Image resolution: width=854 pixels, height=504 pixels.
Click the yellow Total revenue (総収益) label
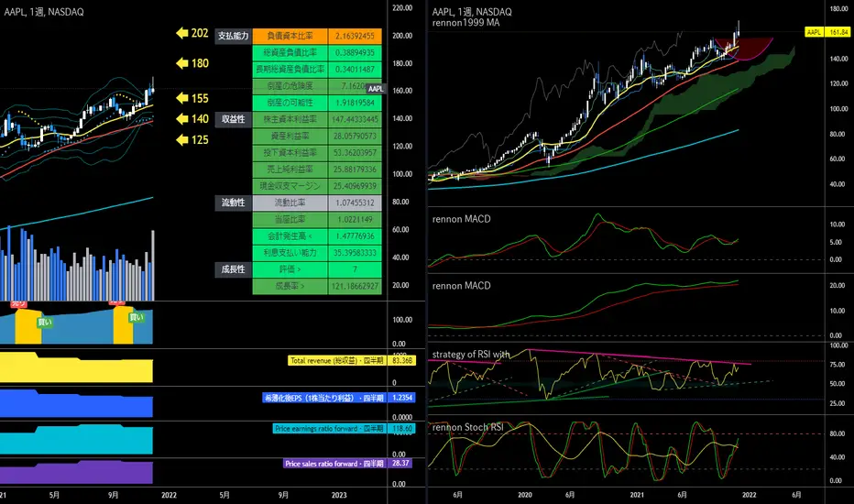point(336,361)
